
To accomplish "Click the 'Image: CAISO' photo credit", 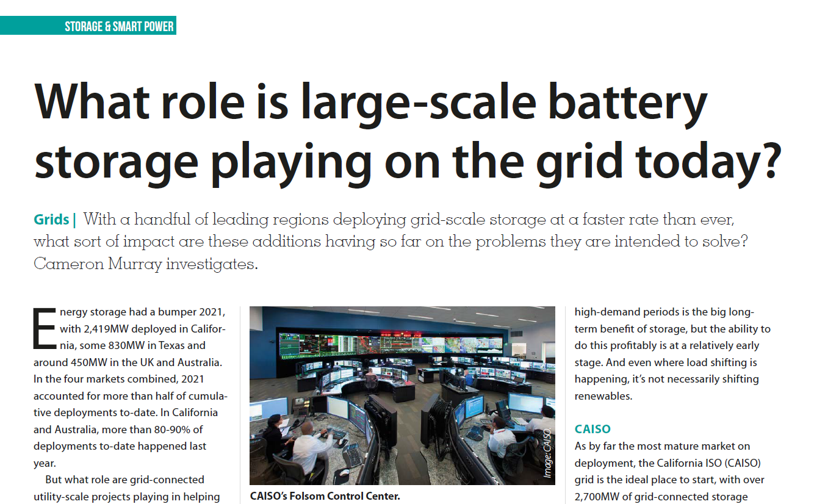I will (x=547, y=453).
